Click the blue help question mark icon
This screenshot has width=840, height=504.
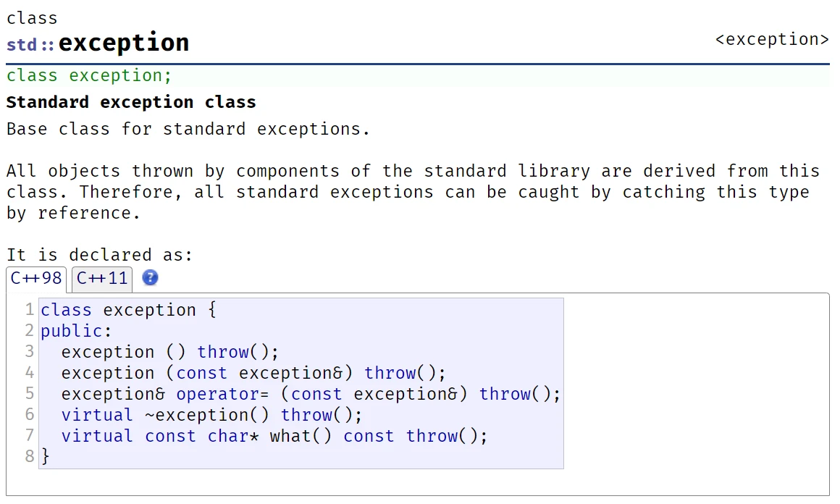pos(150,277)
